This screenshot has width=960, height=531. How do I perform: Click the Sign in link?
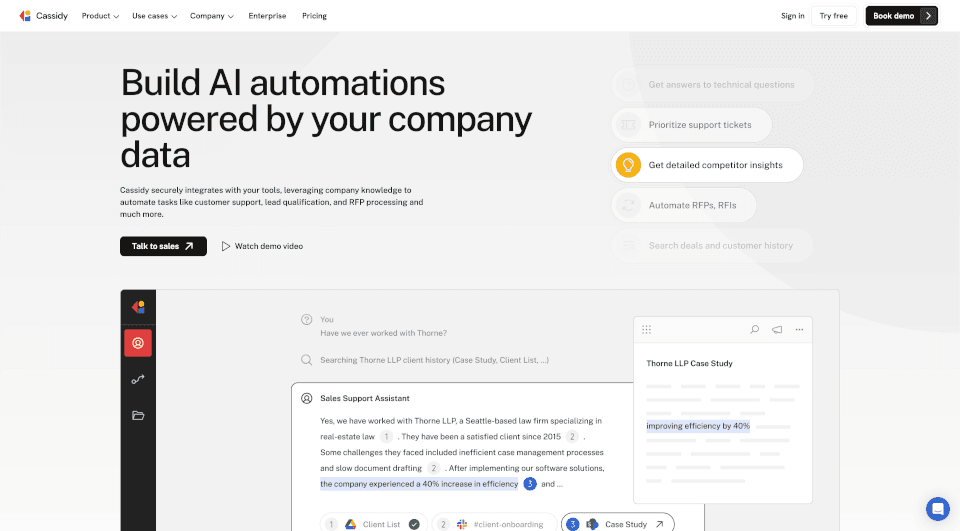pyautogui.click(x=792, y=16)
